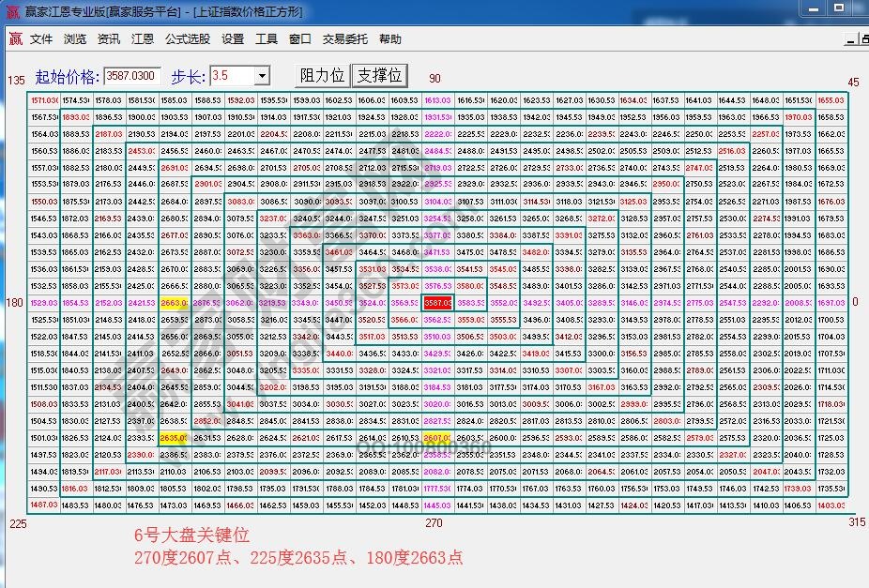
Task: Open the 步长 step size dropdown
Action: [261, 75]
